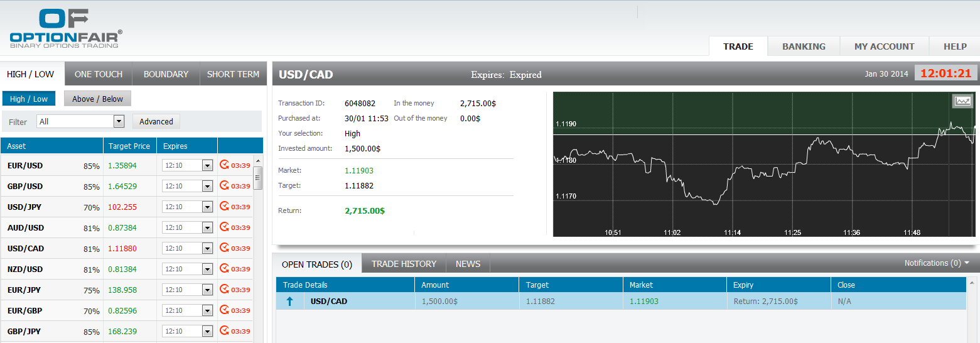Click the OptionFair logo
This screenshot has height=343, width=980.
click(66, 28)
